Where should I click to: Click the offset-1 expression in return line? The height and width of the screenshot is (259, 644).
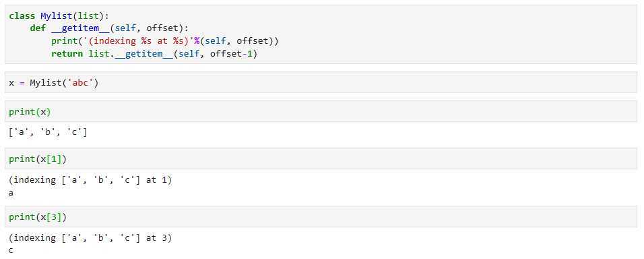[x=231, y=54]
